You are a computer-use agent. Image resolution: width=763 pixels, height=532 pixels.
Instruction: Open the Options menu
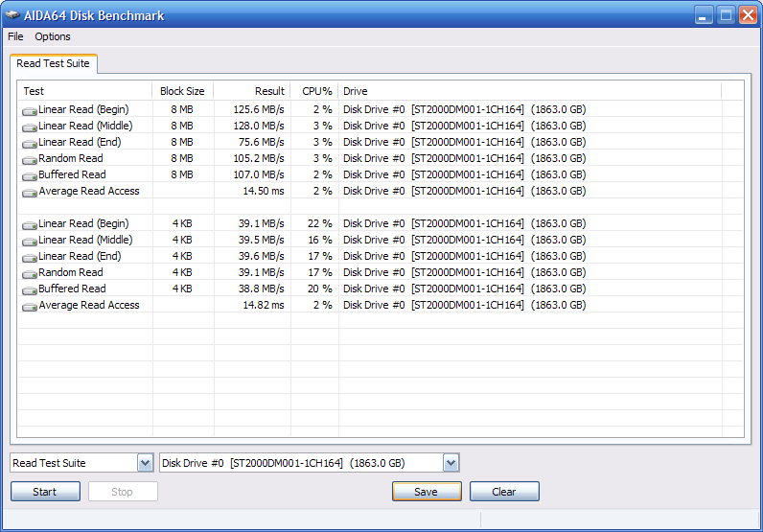53,36
